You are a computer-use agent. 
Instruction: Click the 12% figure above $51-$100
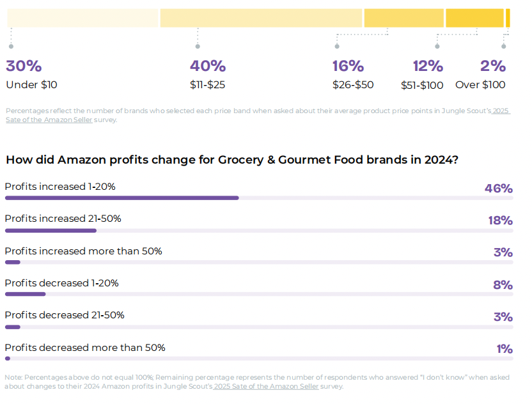click(428, 66)
